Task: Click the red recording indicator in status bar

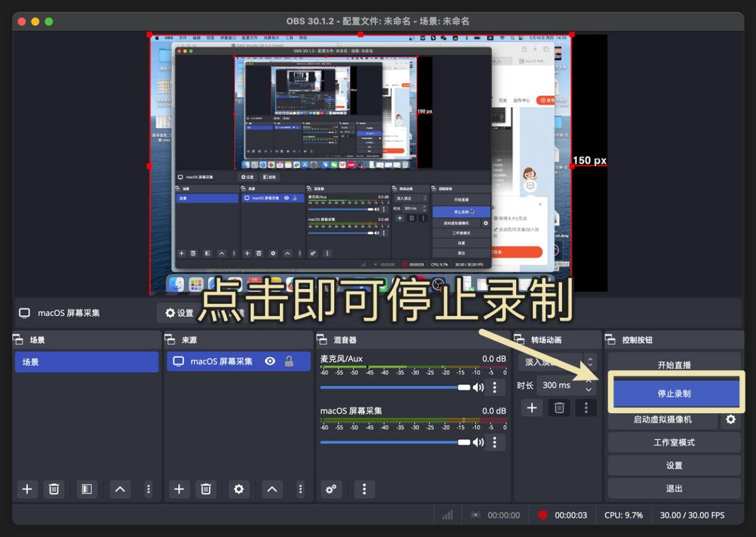Action: coord(542,514)
